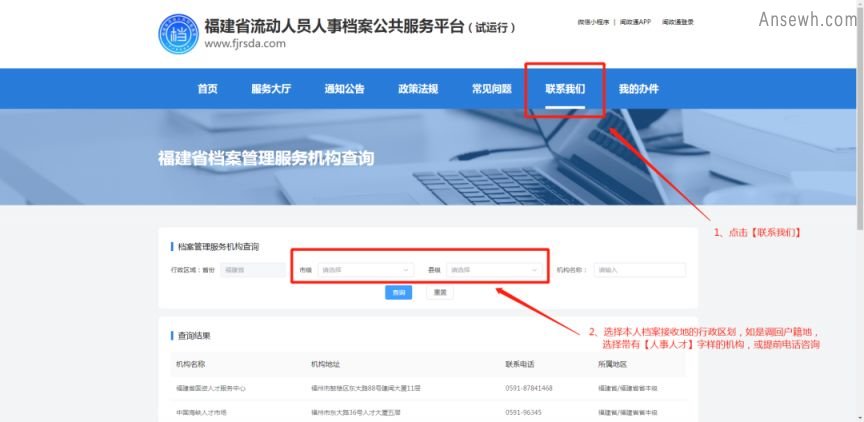The width and height of the screenshot is (864, 422).
Task: Open the 微信小程序 link at top
Action: [593, 22]
